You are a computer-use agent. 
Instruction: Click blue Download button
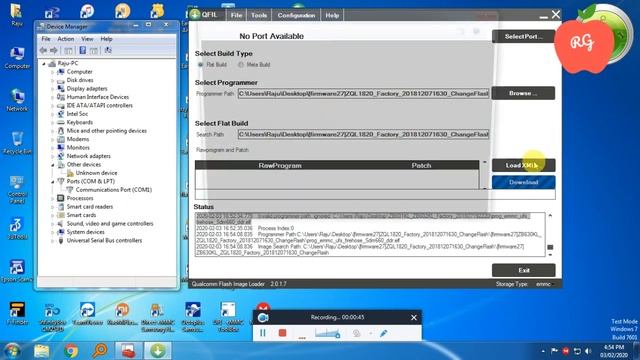[523, 182]
